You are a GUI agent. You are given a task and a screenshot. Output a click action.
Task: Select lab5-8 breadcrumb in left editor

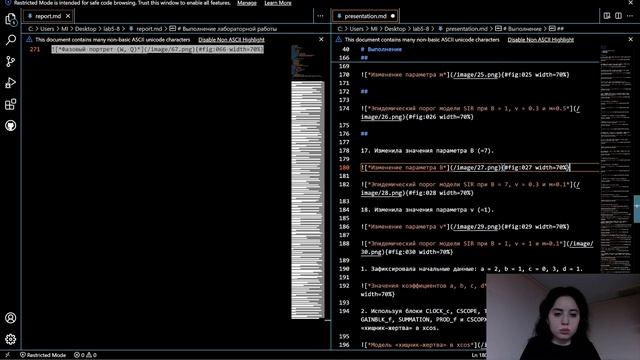click(111, 29)
